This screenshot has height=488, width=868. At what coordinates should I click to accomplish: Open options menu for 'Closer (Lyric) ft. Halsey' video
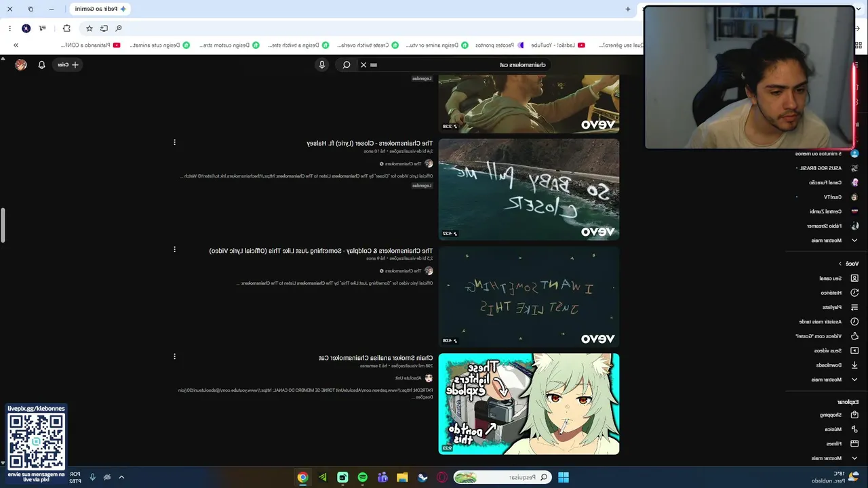[174, 142]
